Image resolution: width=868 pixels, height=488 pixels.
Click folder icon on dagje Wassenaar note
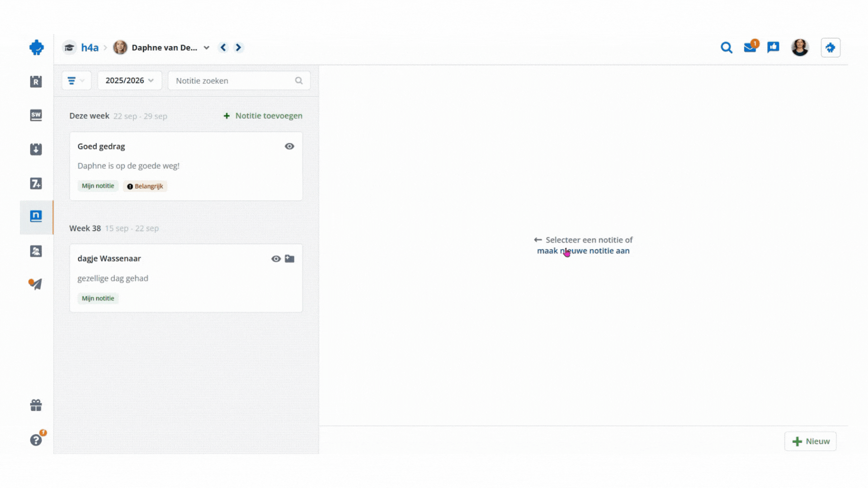coord(290,259)
